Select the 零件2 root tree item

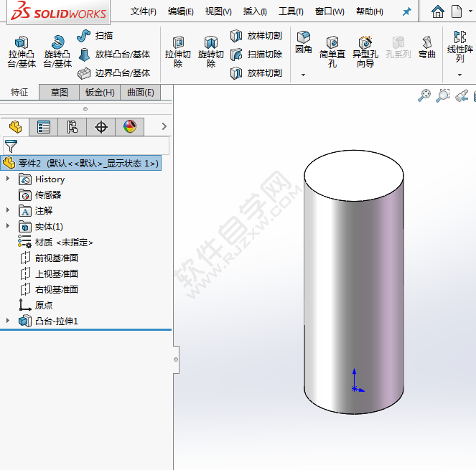tap(80, 163)
